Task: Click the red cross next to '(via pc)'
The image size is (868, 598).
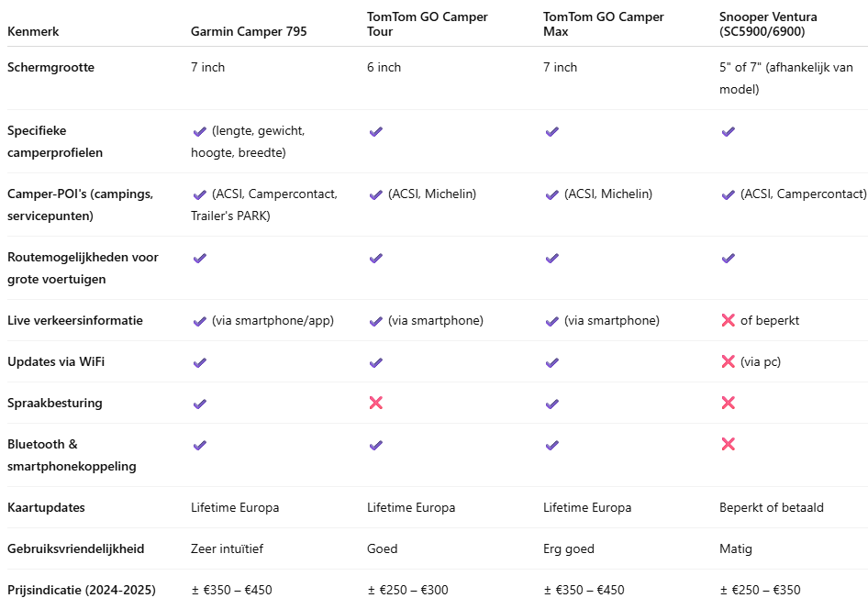Action: pyautogui.click(x=728, y=361)
